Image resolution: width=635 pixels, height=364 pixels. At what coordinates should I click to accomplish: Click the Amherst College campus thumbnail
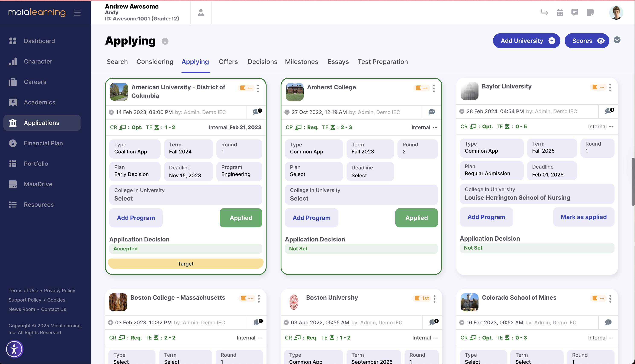[294, 92]
